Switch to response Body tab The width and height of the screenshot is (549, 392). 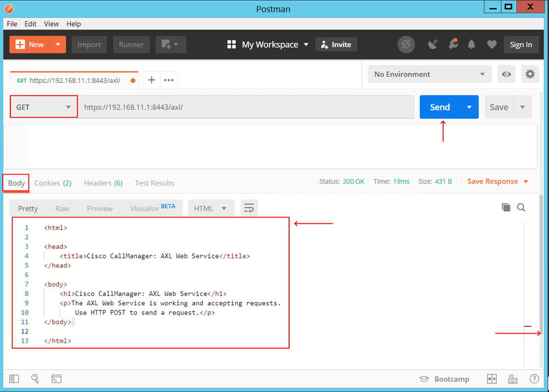click(16, 183)
